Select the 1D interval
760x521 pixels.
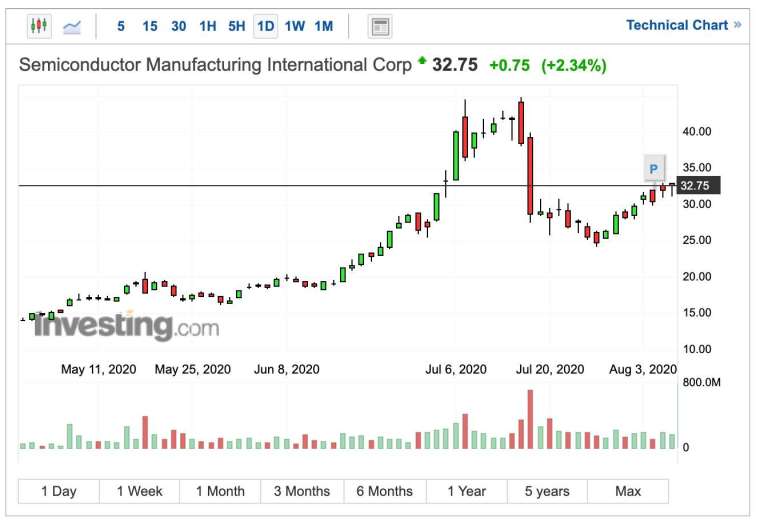[265, 26]
